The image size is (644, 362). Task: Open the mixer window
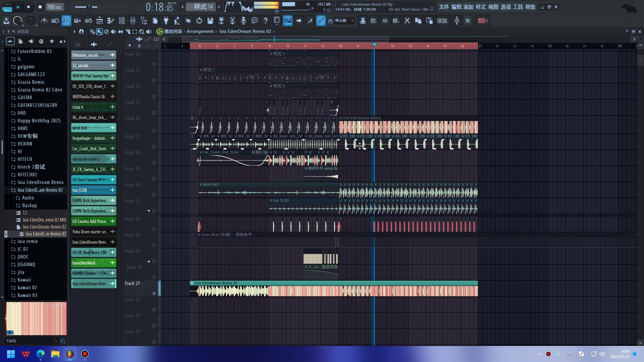pos(133,21)
